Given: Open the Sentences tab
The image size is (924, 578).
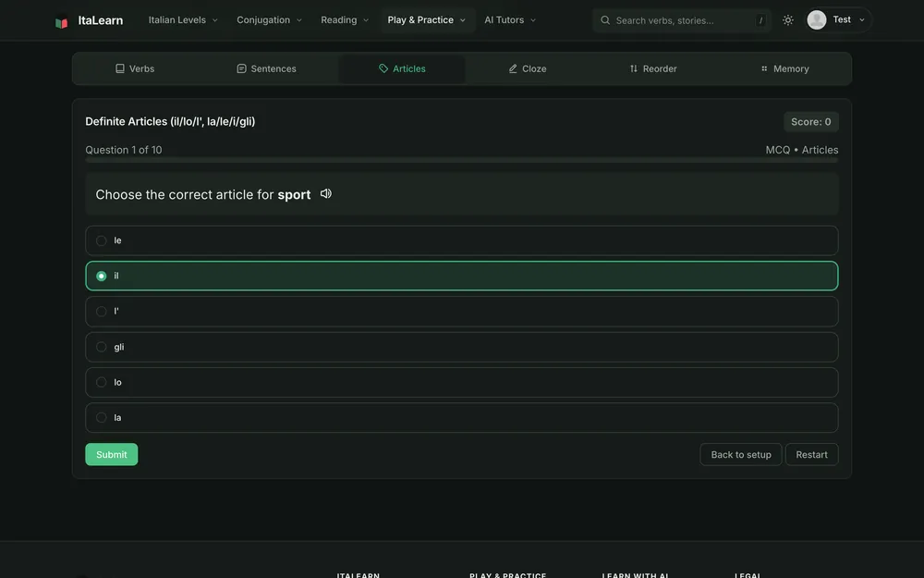Looking at the screenshot, I should click(266, 68).
